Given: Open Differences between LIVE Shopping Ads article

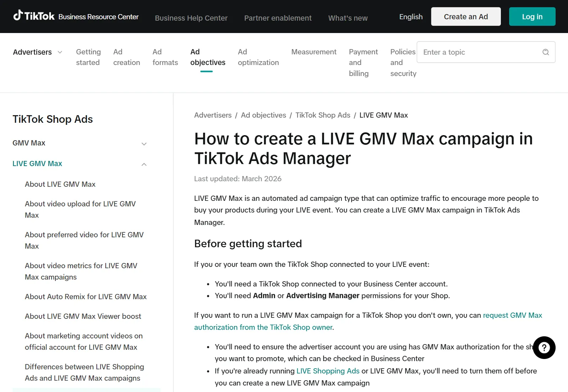Looking at the screenshot, I should (84, 372).
